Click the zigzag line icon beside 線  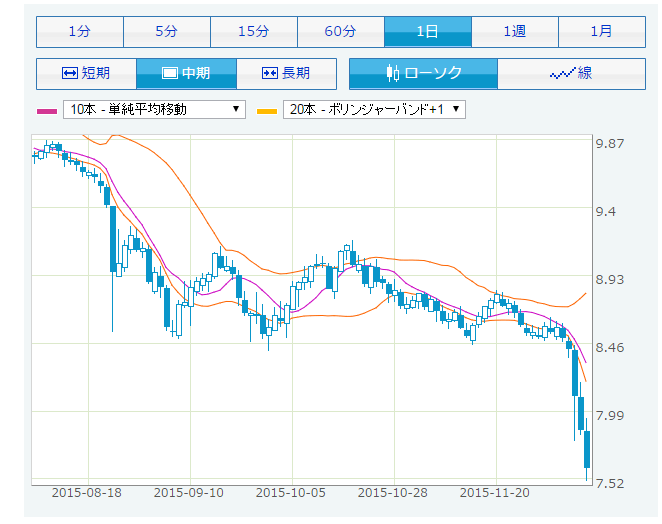(x=562, y=74)
